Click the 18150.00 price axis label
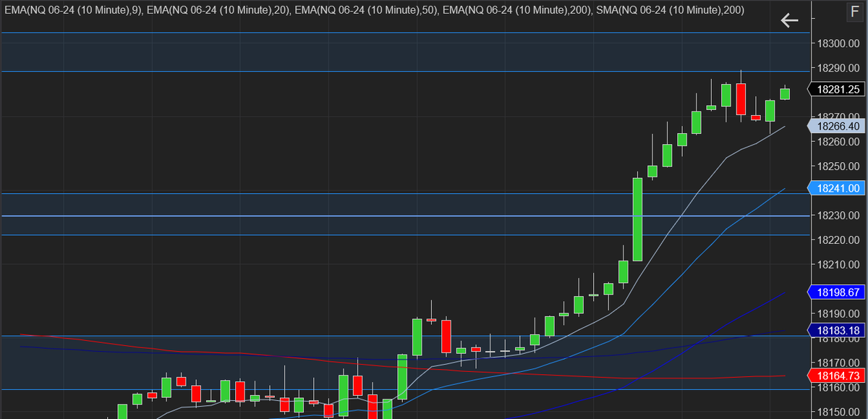Screen dimensions: 868x419 pos(838,412)
